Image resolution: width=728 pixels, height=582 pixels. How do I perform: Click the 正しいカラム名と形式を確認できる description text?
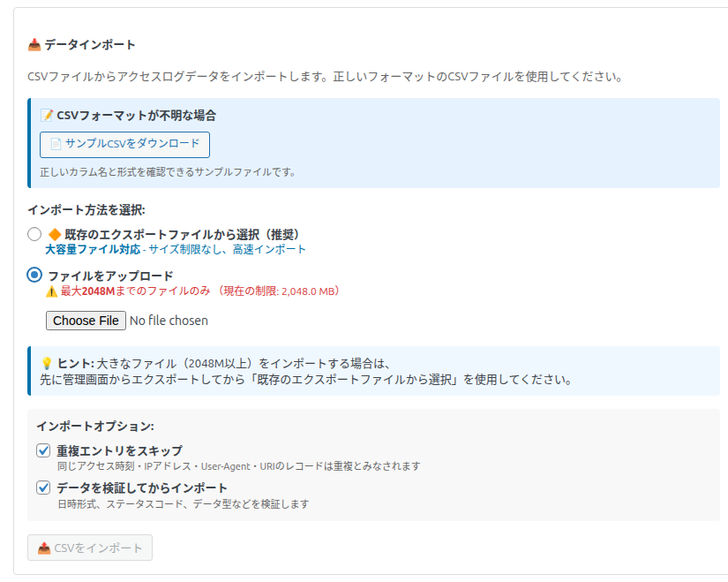click(168, 172)
